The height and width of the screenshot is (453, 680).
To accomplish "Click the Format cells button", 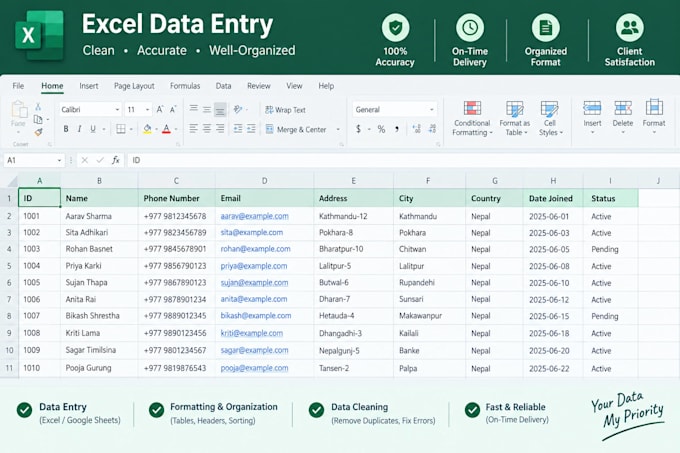I will click(654, 117).
